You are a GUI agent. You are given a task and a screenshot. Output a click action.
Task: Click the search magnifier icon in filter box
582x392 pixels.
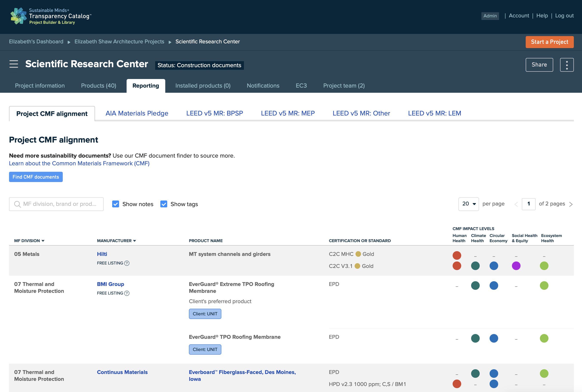coord(17,204)
